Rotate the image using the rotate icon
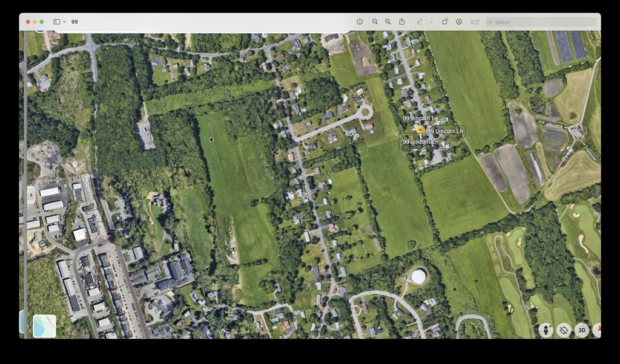This screenshot has height=364, width=620. point(445,22)
